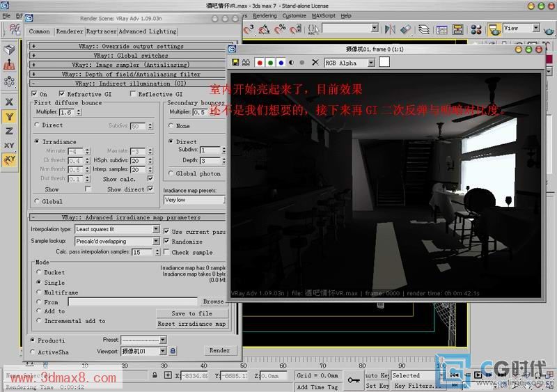This screenshot has width=557, height=392.
Task: Toggle the Randomize checkbox
Action: (x=166, y=241)
